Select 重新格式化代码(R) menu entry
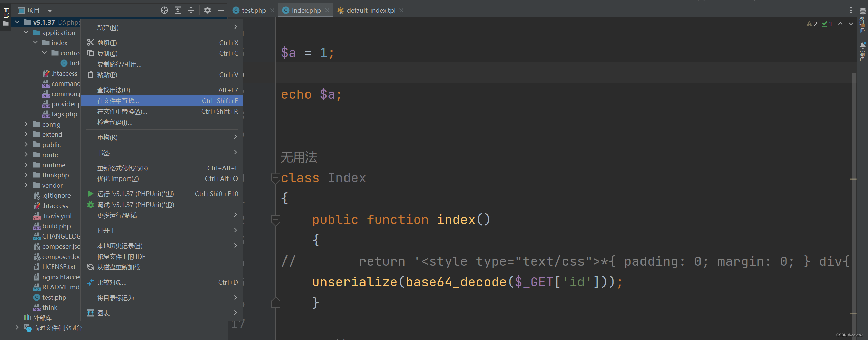868x340 pixels. coord(162,168)
